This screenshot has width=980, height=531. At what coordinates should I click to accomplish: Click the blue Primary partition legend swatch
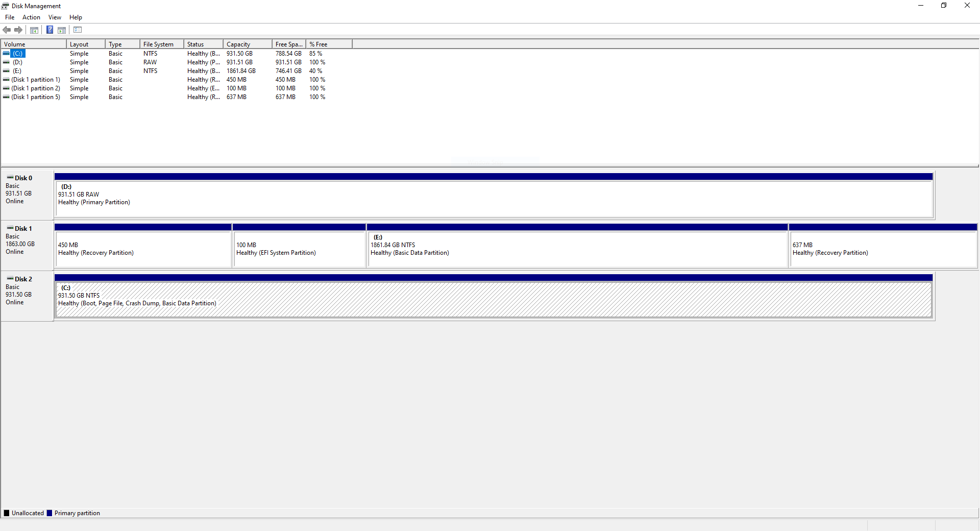[x=50, y=513]
